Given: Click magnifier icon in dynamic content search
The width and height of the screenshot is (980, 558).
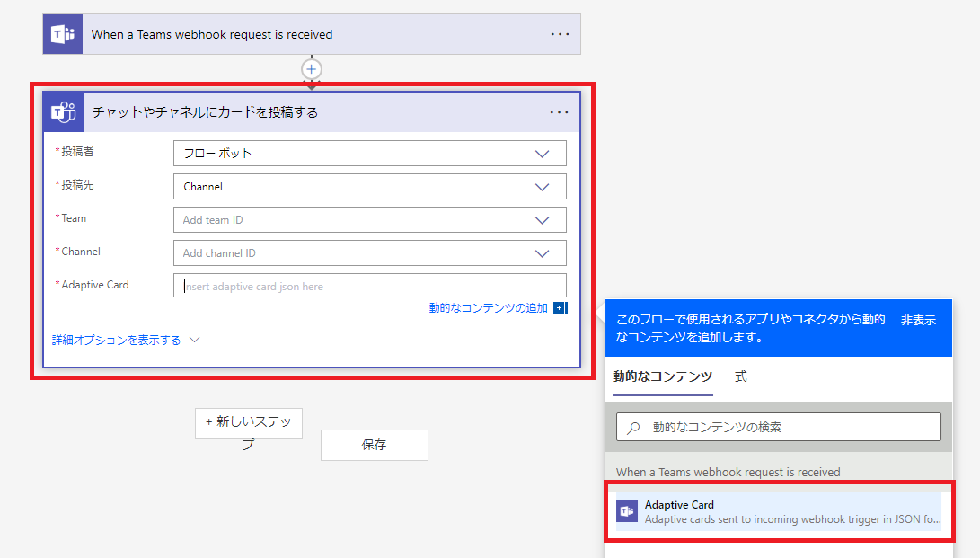Looking at the screenshot, I should pyautogui.click(x=633, y=428).
